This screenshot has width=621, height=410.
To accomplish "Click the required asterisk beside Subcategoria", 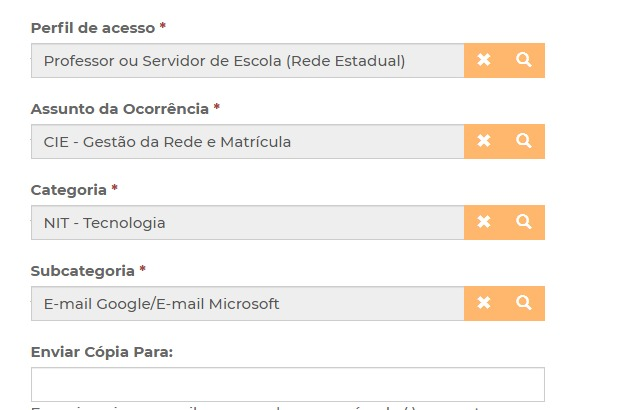I will [x=143, y=269].
